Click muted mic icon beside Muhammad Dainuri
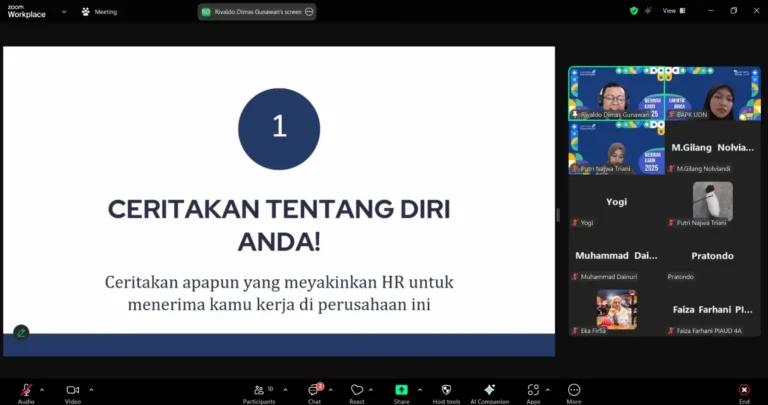Screen dimensions: 768x405 coord(575,277)
